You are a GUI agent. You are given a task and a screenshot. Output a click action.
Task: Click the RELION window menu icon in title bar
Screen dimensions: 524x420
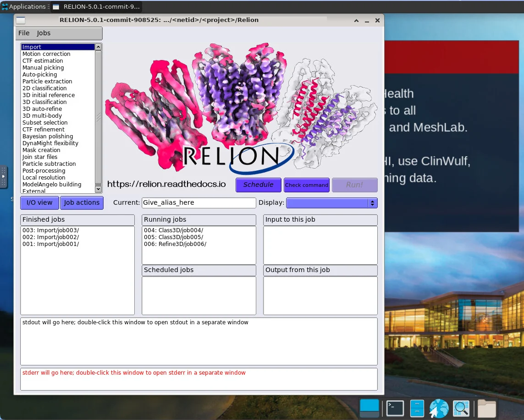[x=21, y=20]
